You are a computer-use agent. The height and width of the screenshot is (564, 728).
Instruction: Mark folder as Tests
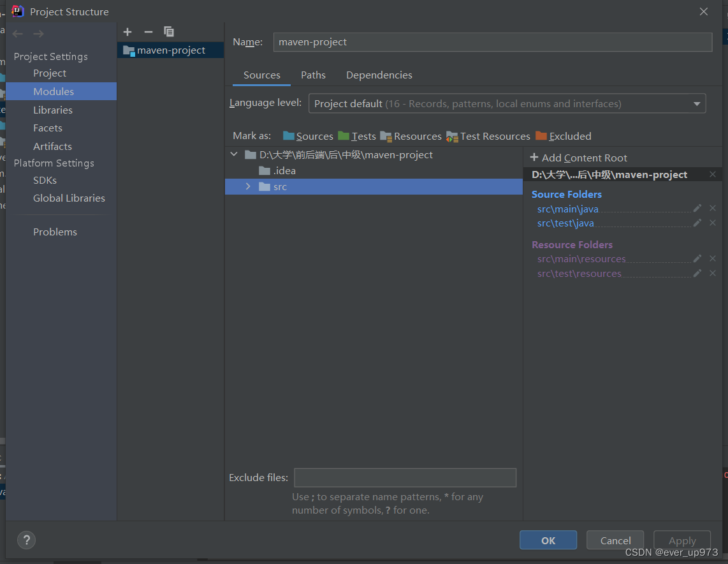[357, 136]
